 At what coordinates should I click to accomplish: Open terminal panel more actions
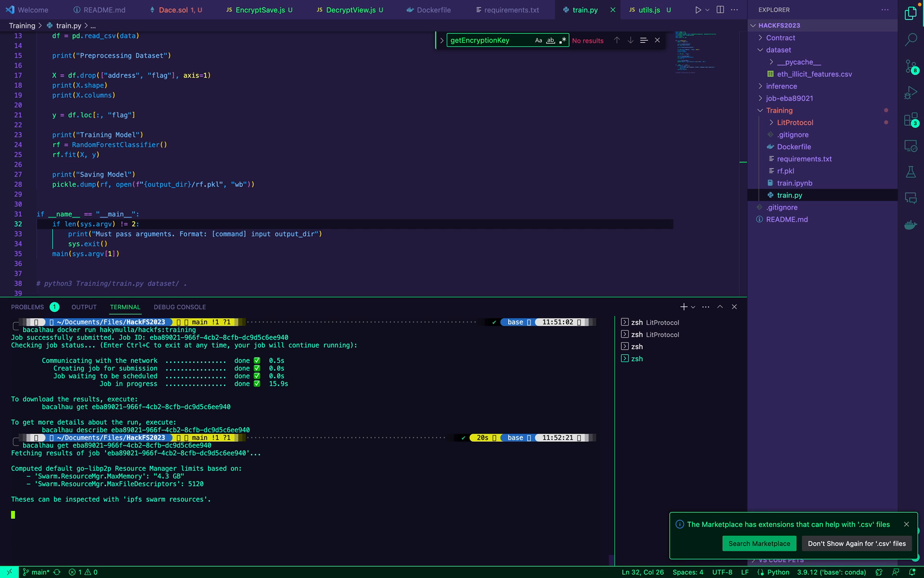[706, 307]
